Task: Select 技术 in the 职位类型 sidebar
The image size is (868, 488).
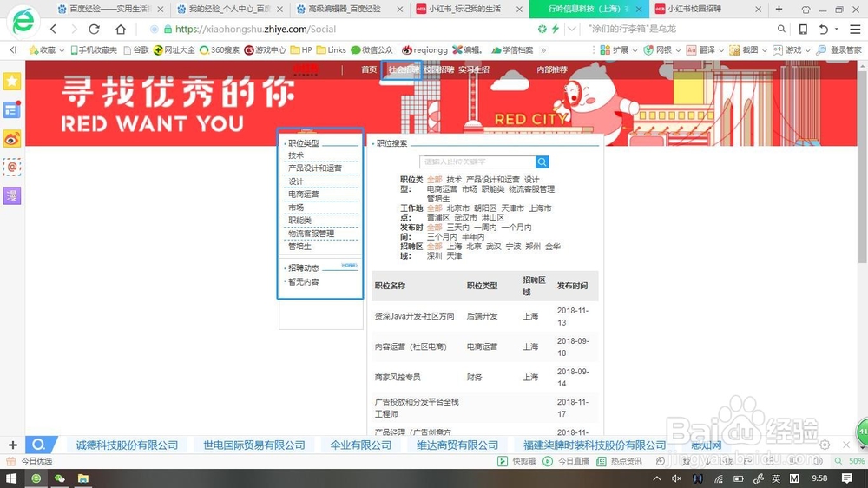Action: coord(296,155)
